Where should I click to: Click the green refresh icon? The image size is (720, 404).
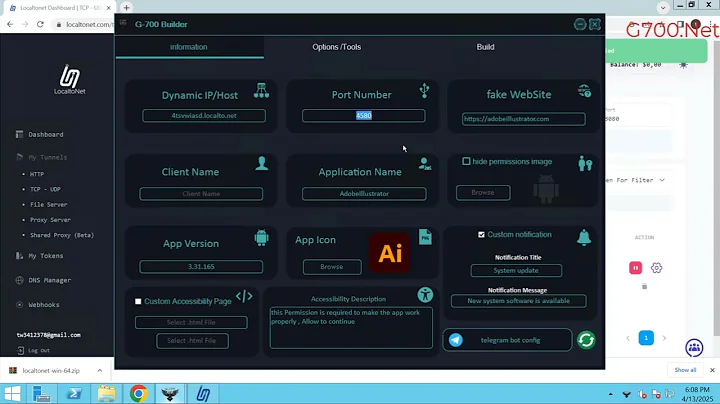pyautogui.click(x=586, y=340)
